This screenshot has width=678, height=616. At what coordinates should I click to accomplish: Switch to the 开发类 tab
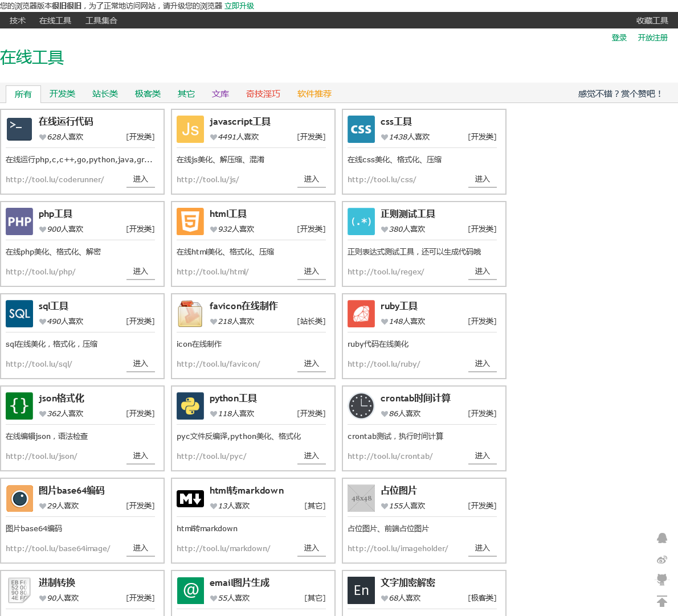(x=62, y=94)
